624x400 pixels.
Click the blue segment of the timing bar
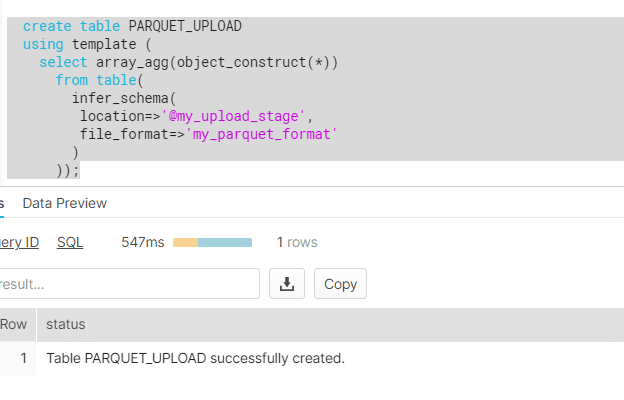224,243
